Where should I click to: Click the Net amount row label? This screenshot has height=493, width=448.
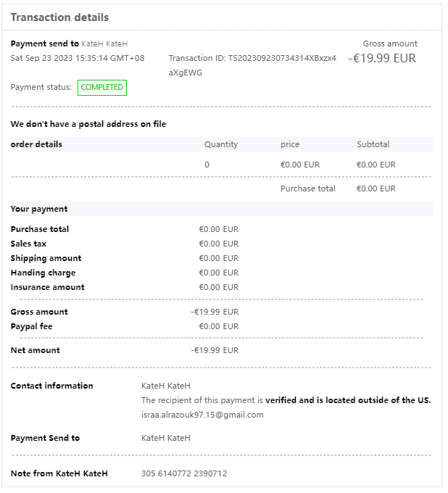coord(35,350)
